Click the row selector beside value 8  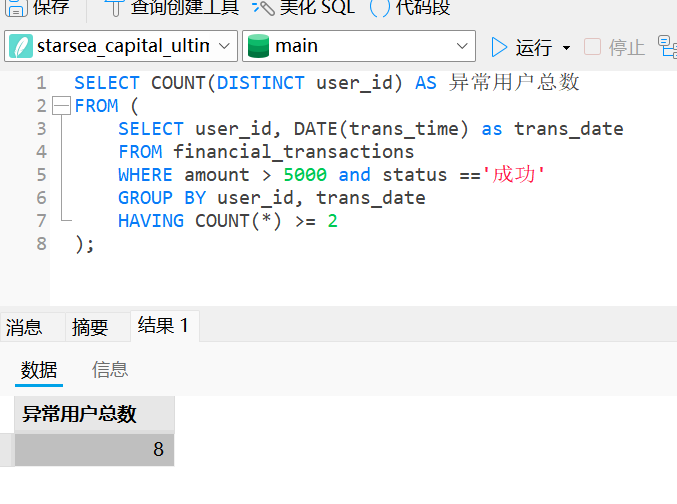tap(7, 450)
